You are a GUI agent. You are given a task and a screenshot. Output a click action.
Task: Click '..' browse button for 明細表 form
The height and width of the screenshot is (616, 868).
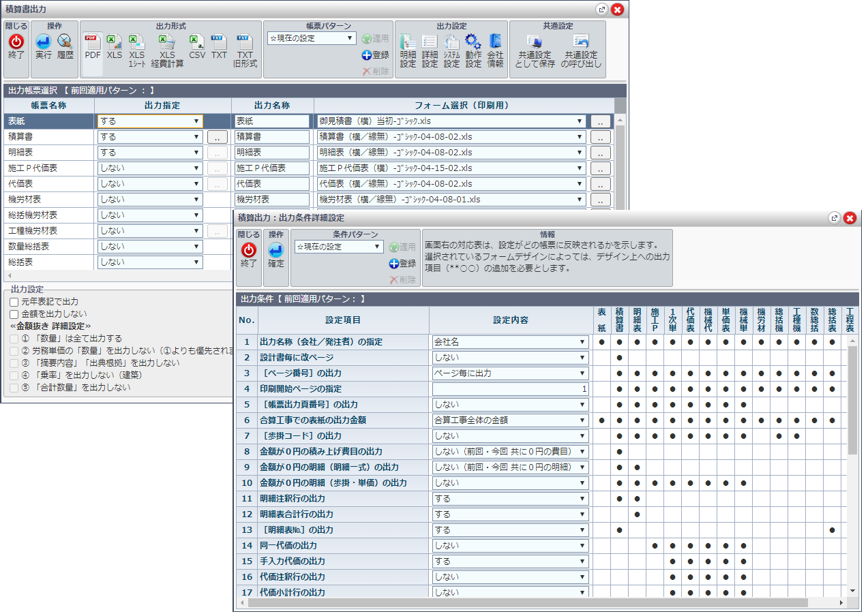click(601, 153)
